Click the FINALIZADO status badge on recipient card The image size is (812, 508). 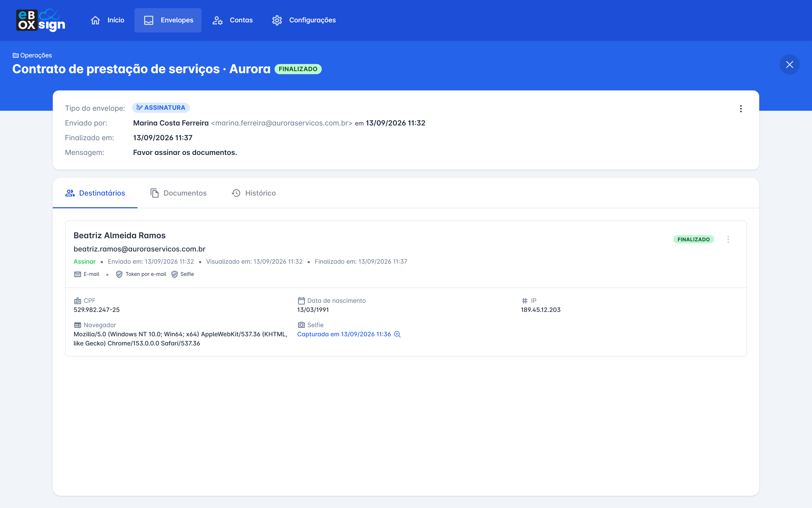(693, 239)
